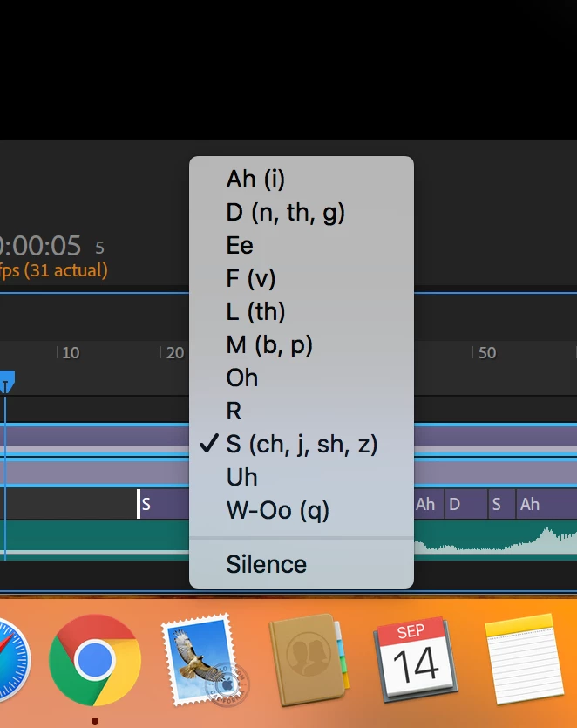Open Calendar showing SEP 14
Image resolution: width=577 pixels, height=728 pixels.
coord(416,659)
